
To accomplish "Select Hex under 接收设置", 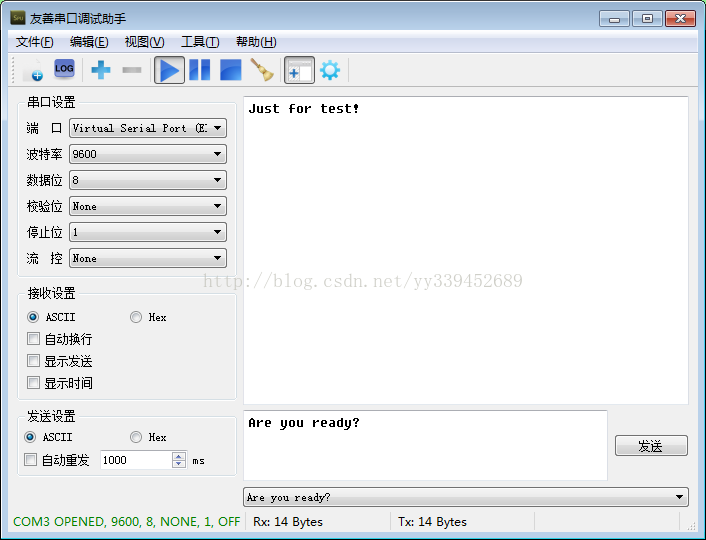I will click(148, 317).
